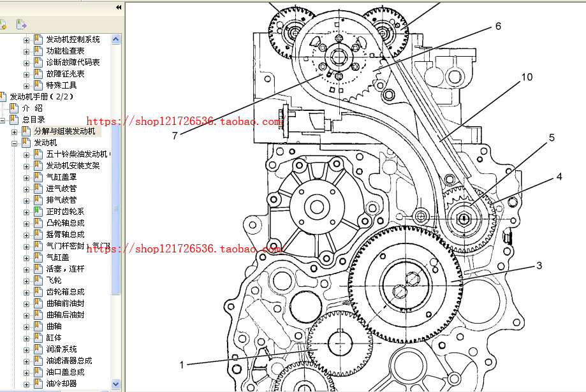The image size is (586, 392).
Task: Open the 飞轮 bookmark label
Action: click(54, 280)
